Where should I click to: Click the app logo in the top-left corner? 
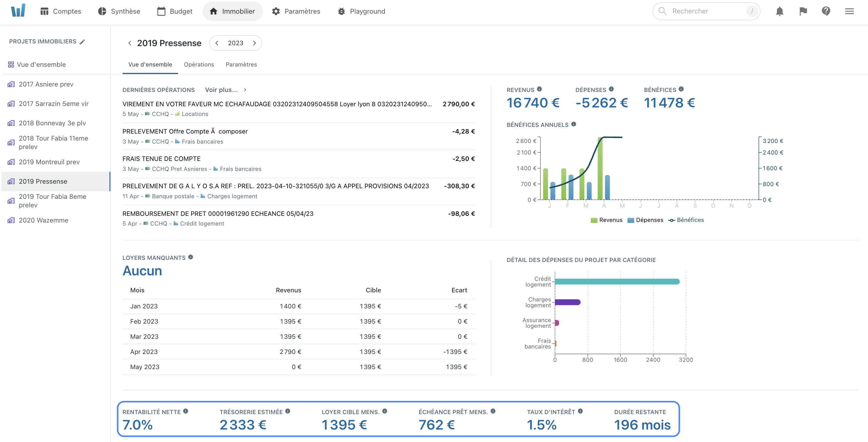[19, 11]
